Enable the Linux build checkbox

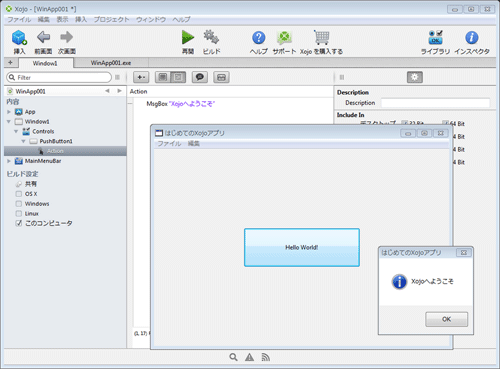[19, 213]
